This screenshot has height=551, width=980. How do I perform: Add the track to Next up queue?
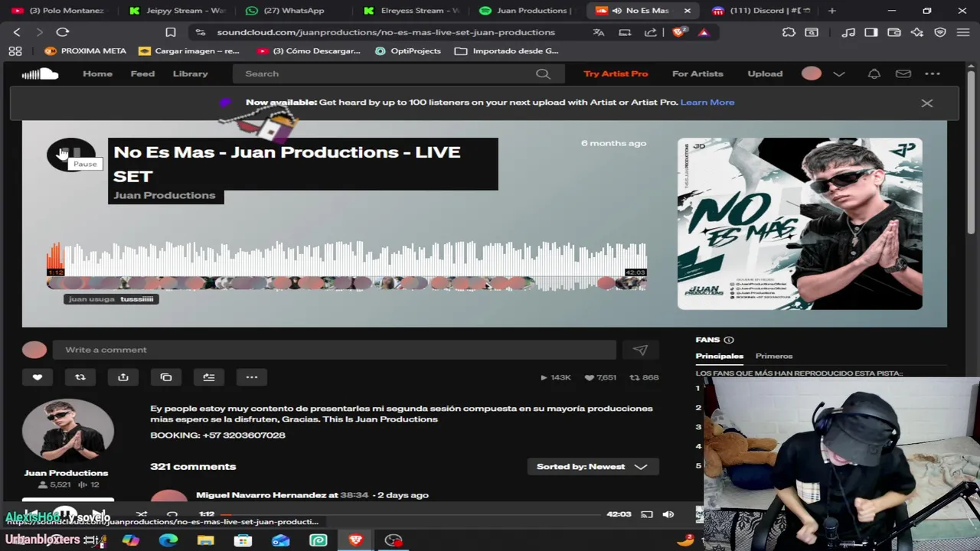coord(208,377)
